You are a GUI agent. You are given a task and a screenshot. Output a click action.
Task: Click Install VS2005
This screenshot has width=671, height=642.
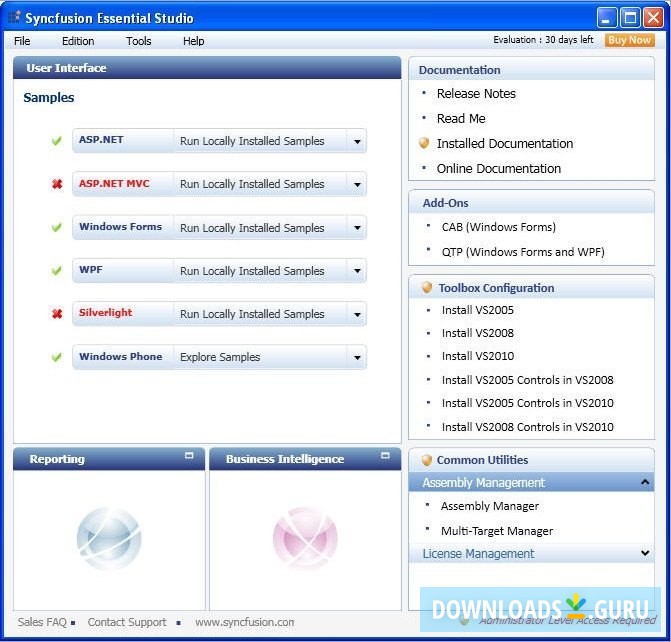tap(478, 310)
